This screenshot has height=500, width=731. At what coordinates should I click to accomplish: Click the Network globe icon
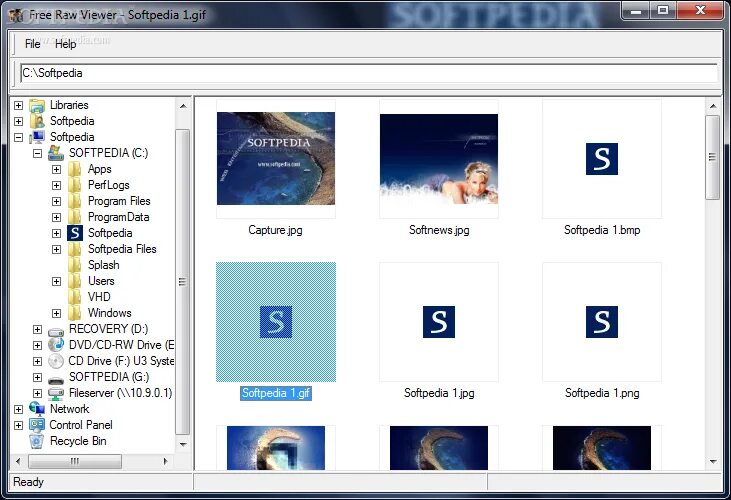(37, 409)
